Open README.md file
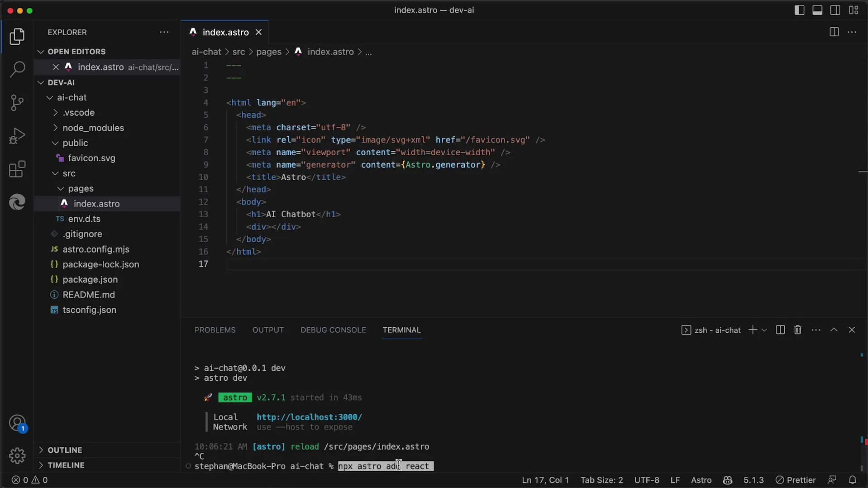Image resolution: width=868 pixels, height=488 pixels. click(107, 295)
